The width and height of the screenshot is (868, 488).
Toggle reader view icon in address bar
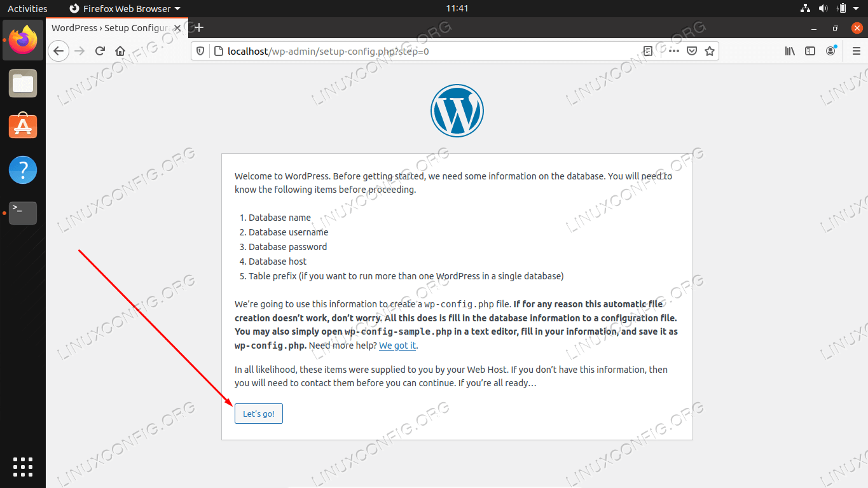[x=648, y=51]
